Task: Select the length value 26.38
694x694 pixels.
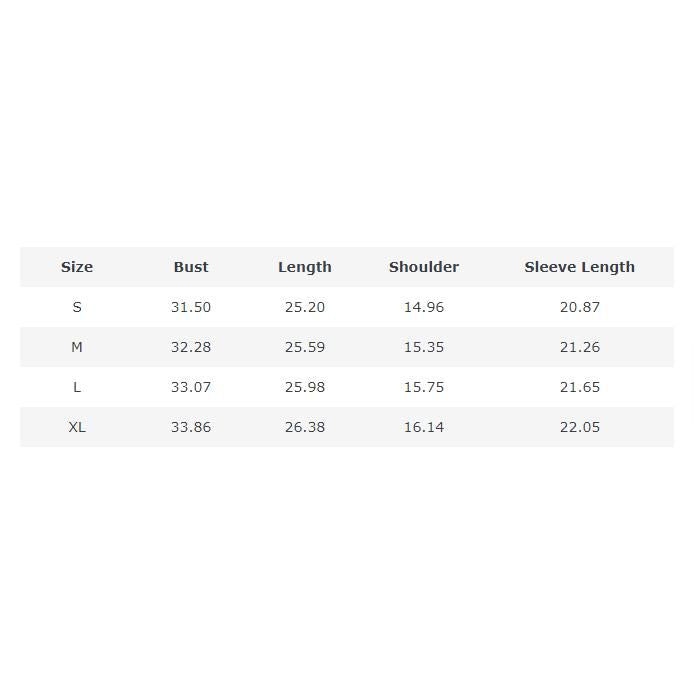Action: 305,427
